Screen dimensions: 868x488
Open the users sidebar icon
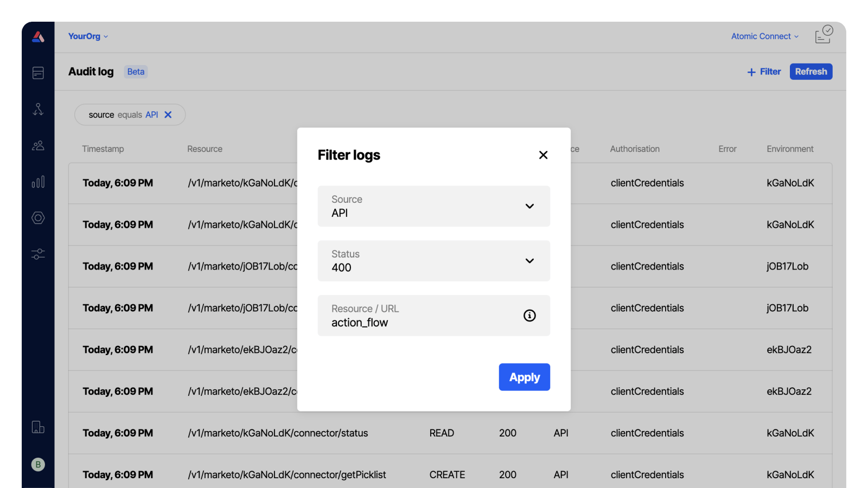tap(38, 145)
